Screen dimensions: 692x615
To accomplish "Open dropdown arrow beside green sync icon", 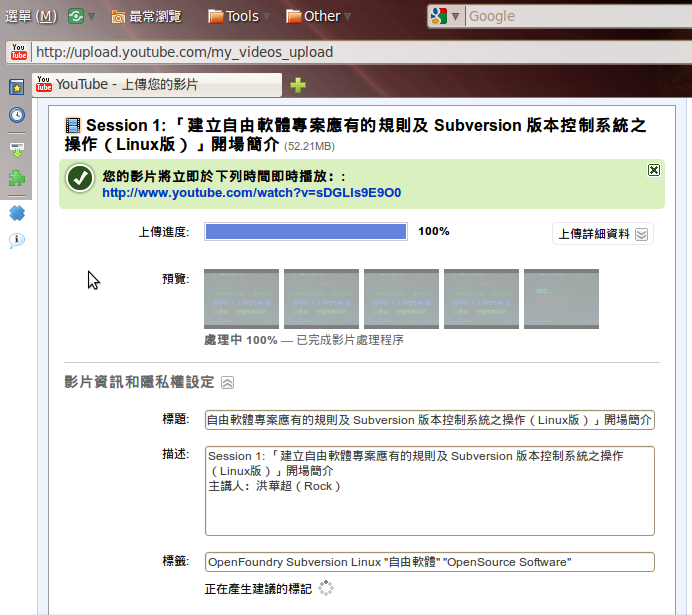I will click(x=91, y=17).
